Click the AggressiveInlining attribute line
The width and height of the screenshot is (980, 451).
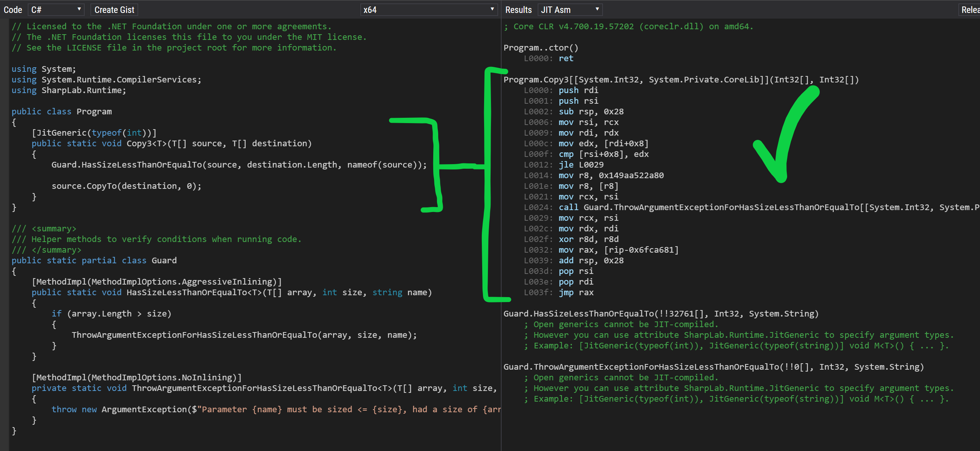coord(156,282)
